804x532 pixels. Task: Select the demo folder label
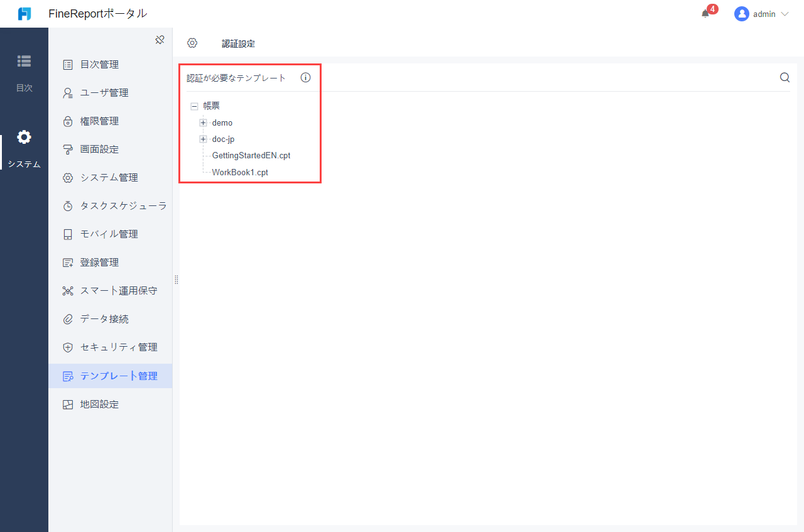pos(222,122)
